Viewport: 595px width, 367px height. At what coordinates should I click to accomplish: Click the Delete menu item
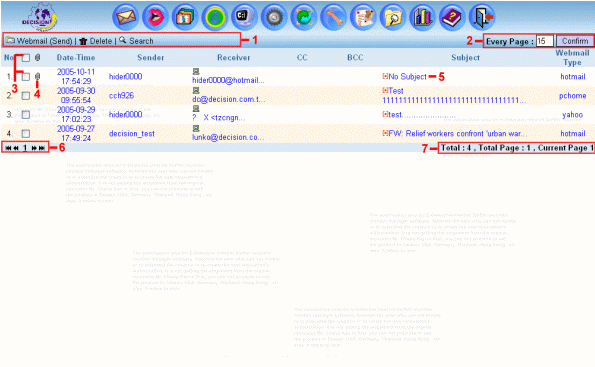(96, 41)
